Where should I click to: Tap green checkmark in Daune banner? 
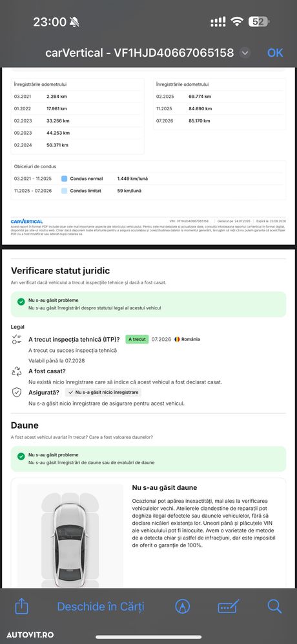point(21,456)
